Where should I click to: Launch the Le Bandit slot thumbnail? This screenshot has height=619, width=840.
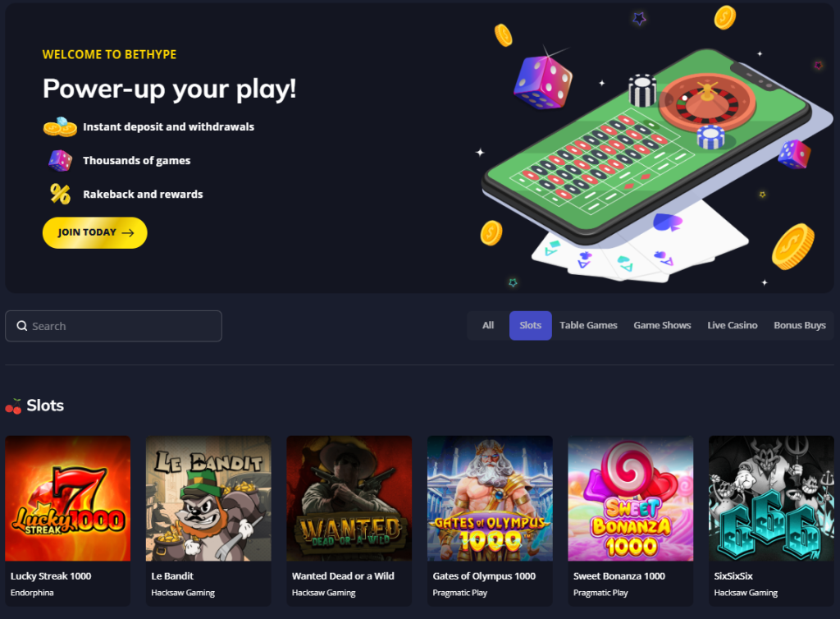[208, 498]
